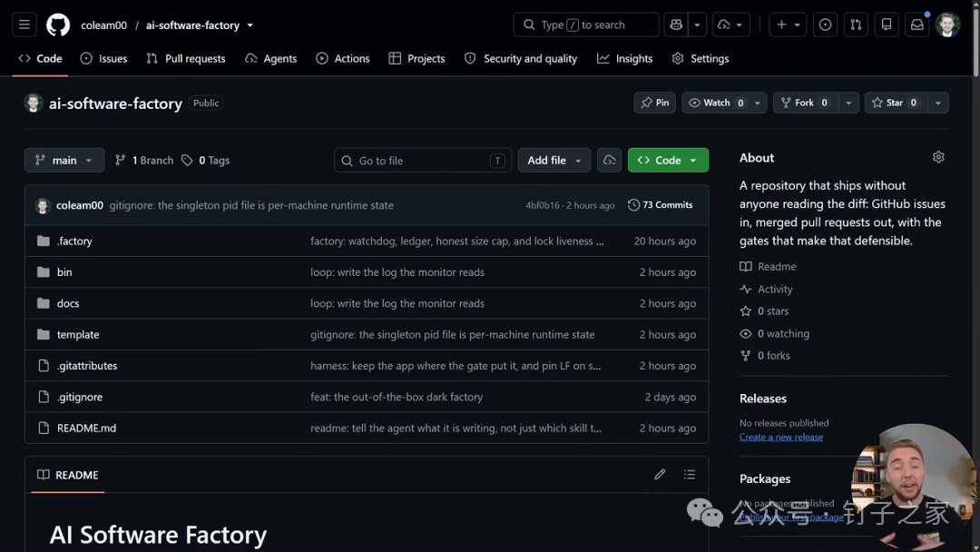Screen dimensions: 980x552
Task: Open the green Code dropdown
Action: (x=668, y=160)
